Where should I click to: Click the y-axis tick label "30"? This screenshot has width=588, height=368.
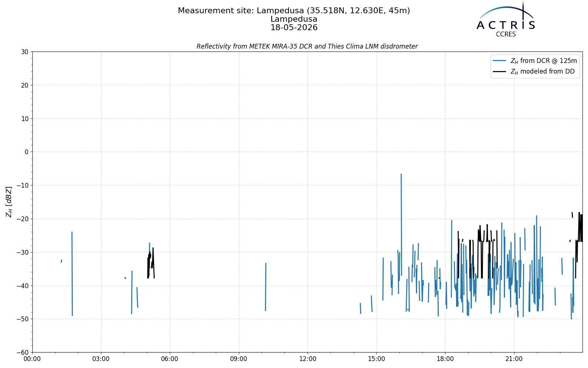[25, 52]
